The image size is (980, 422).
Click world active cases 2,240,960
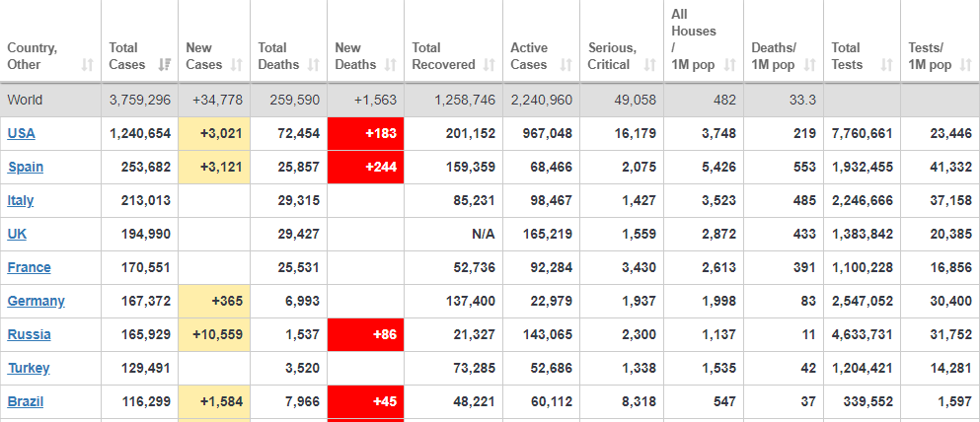(541, 100)
